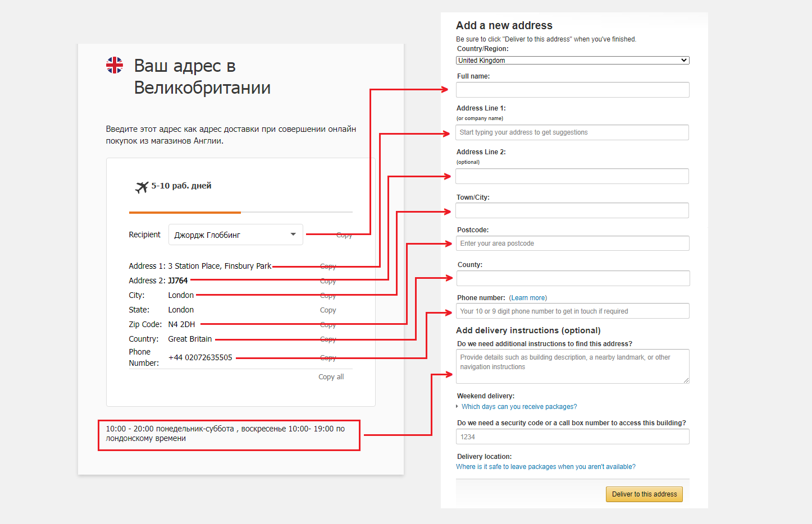Expand 'Which days can you receive packages?'

point(519,407)
